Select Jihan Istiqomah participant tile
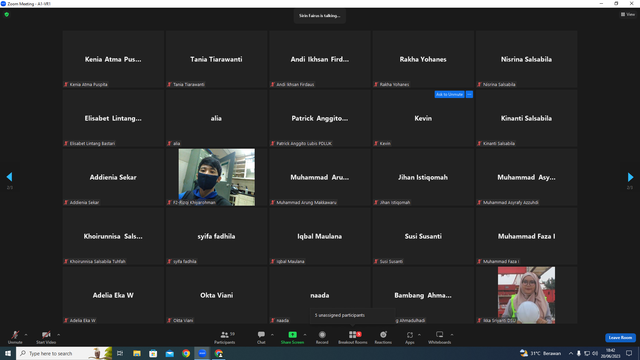 pos(423,177)
